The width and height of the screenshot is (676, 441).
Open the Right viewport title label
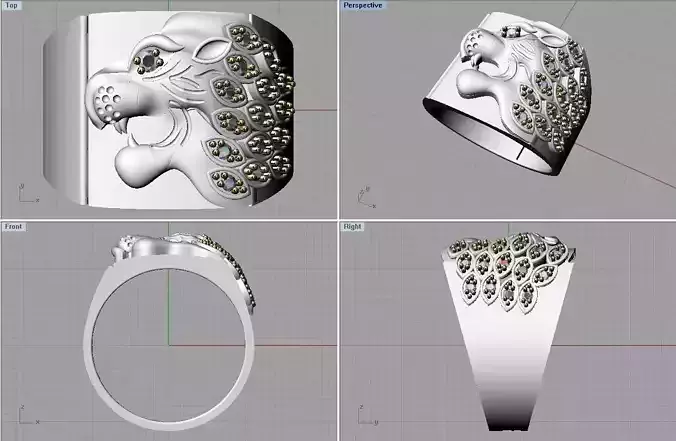click(x=353, y=226)
